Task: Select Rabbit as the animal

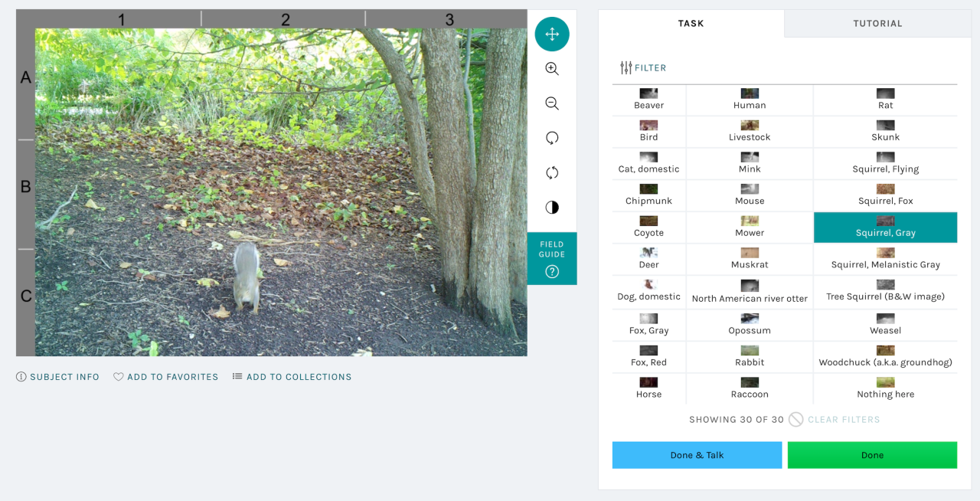Action: point(750,357)
